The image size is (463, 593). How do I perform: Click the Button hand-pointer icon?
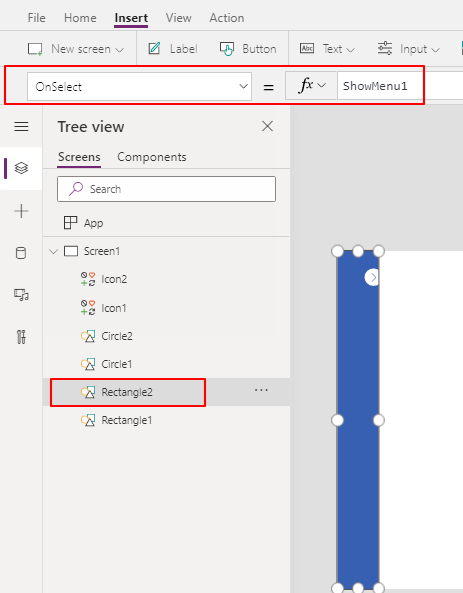[x=227, y=49]
